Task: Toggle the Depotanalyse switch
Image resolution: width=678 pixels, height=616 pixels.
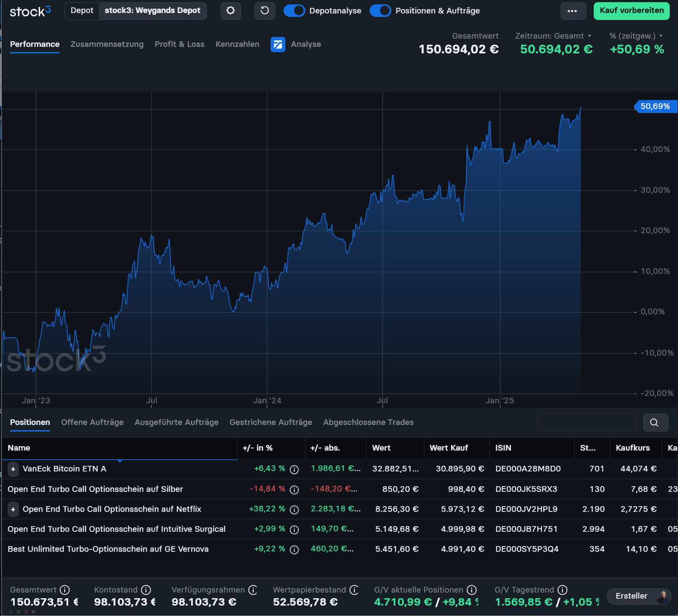Action: click(294, 10)
